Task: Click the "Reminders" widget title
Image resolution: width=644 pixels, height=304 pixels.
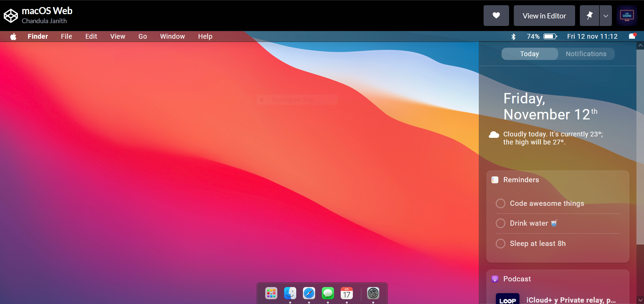Action: click(x=521, y=180)
